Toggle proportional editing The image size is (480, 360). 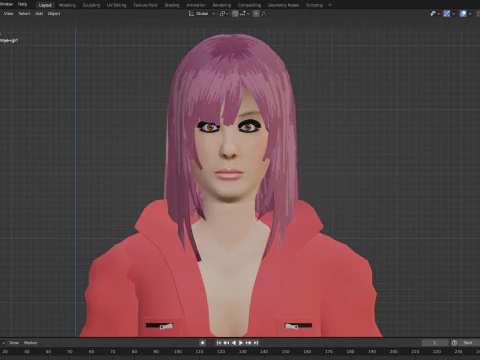pos(256,14)
